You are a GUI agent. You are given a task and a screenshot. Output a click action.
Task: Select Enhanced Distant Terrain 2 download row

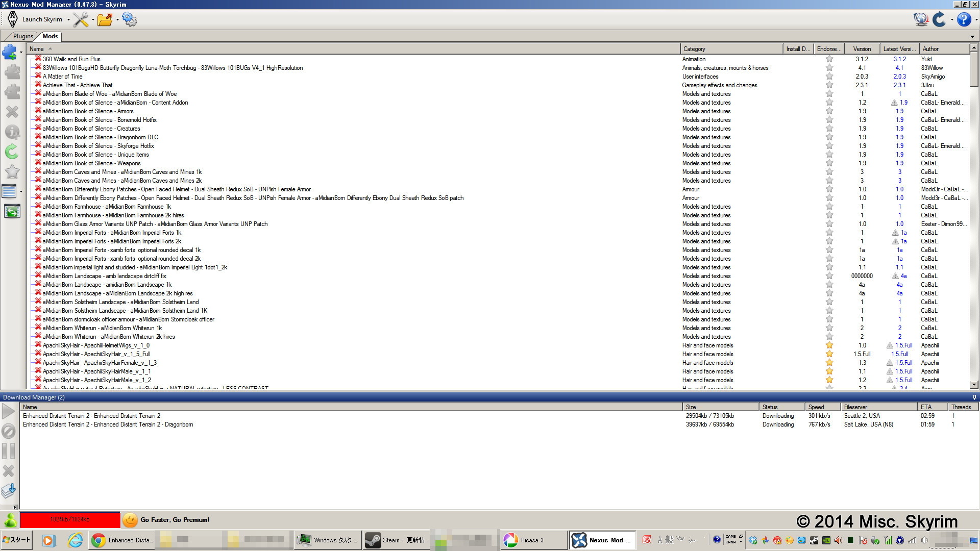point(499,416)
